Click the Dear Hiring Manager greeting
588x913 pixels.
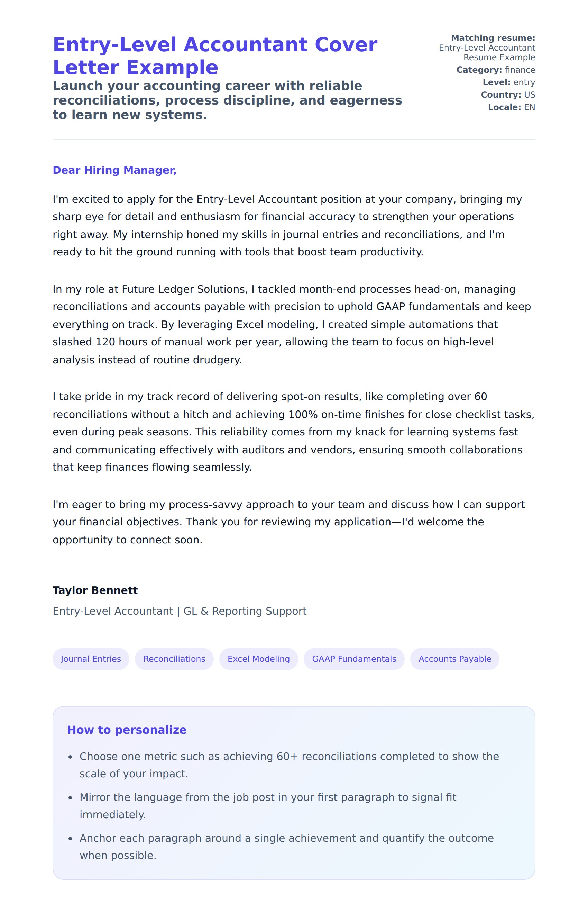pyautogui.click(x=114, y=170)
